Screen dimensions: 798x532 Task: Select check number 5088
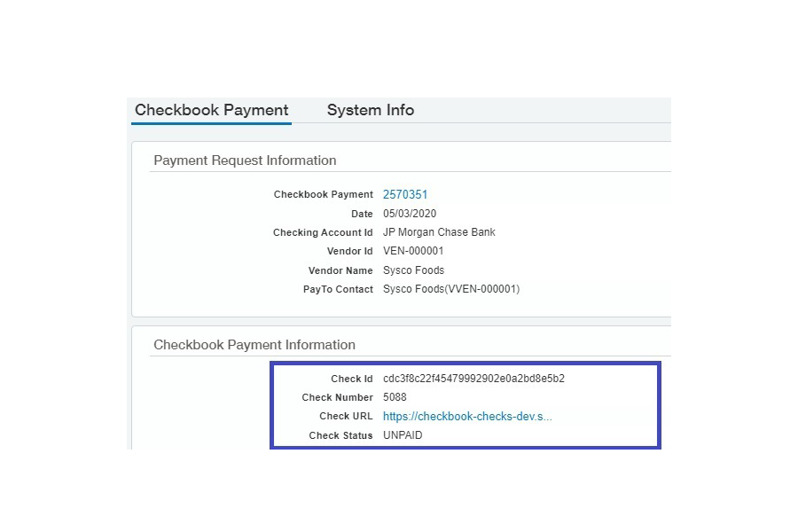click(395, 397)
